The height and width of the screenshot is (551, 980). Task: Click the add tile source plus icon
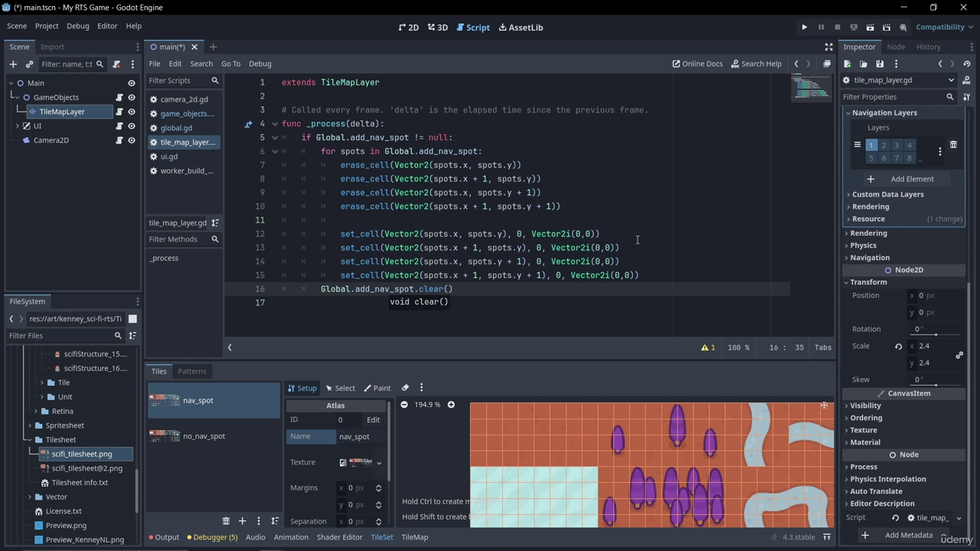242,521
